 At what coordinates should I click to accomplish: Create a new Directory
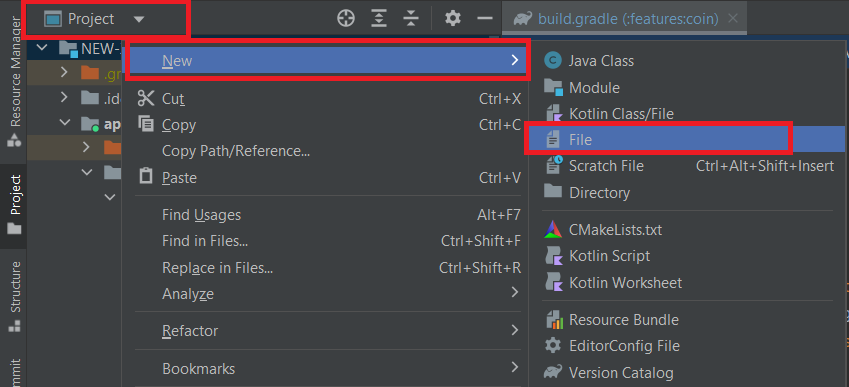click(x=687, y=192)
